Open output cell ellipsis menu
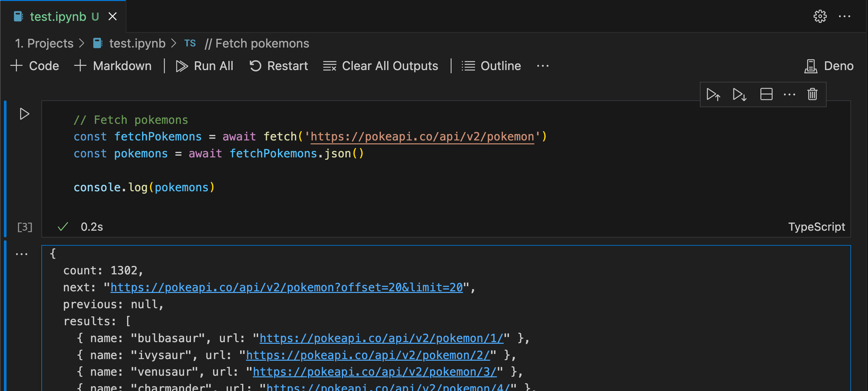 (x=22, y=254)
